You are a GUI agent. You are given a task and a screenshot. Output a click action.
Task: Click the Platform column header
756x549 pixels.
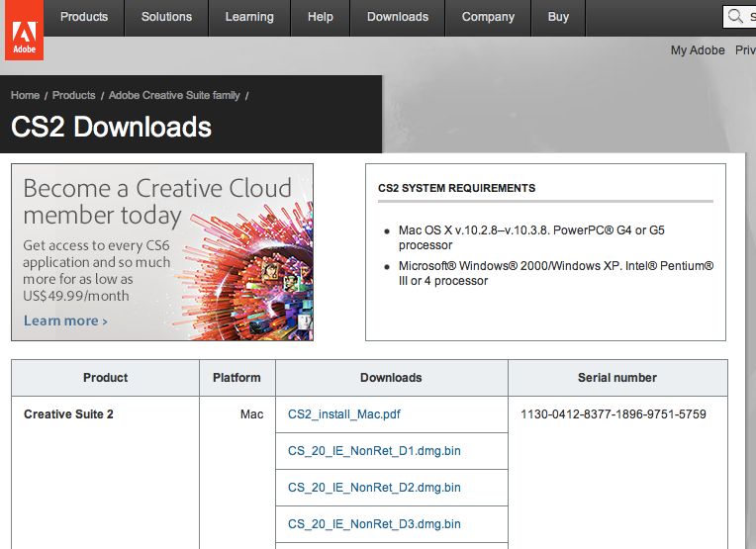point(236,378)
